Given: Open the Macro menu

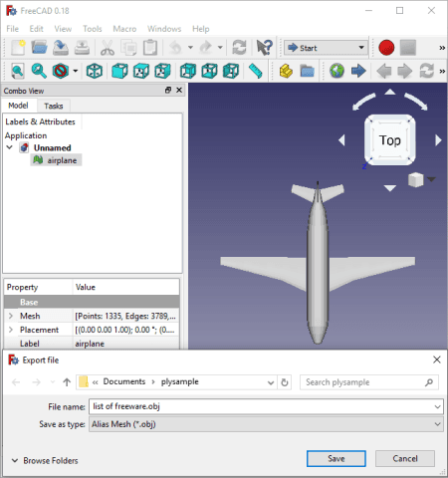Looking at the screenshot, I should (x=124, y=29).
